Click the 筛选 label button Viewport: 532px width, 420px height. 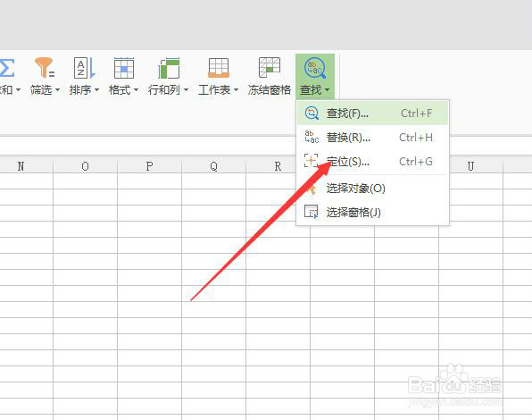point(41,90)
